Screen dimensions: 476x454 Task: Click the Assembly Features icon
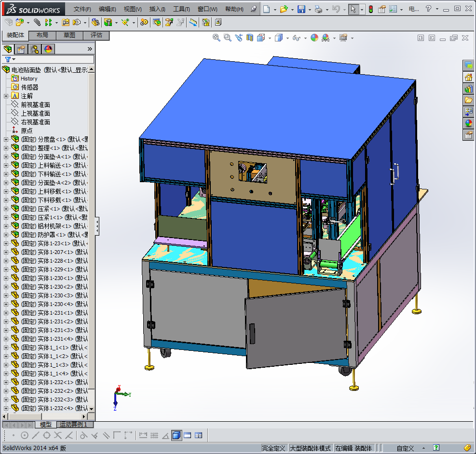(108, 22)
